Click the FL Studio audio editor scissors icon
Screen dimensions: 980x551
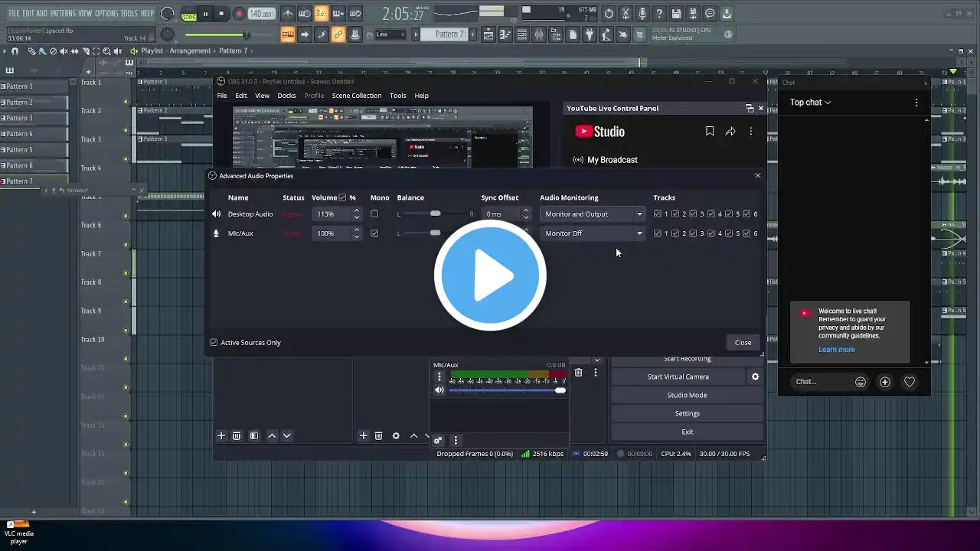tap(626, 14)
